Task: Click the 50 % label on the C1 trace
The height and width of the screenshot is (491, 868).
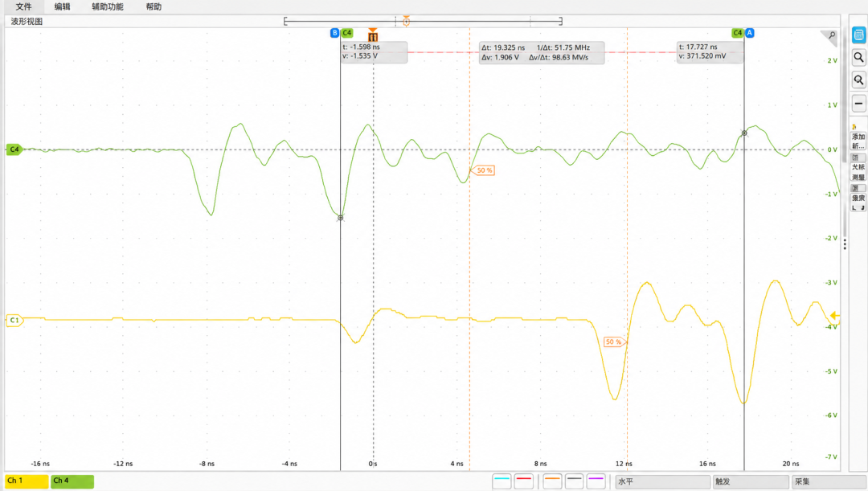Action: coord(615,342)
